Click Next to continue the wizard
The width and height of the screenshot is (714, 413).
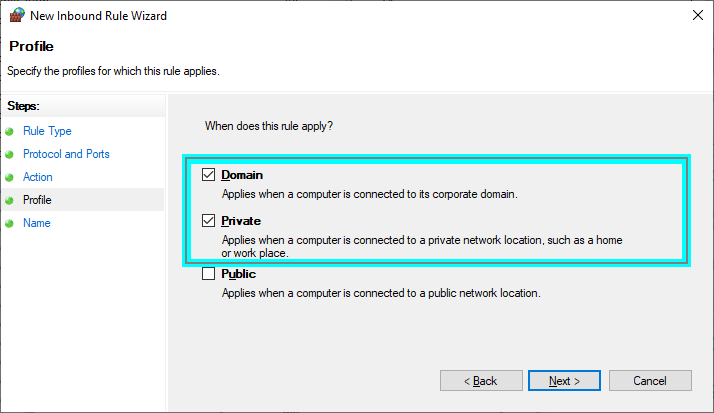565,381
